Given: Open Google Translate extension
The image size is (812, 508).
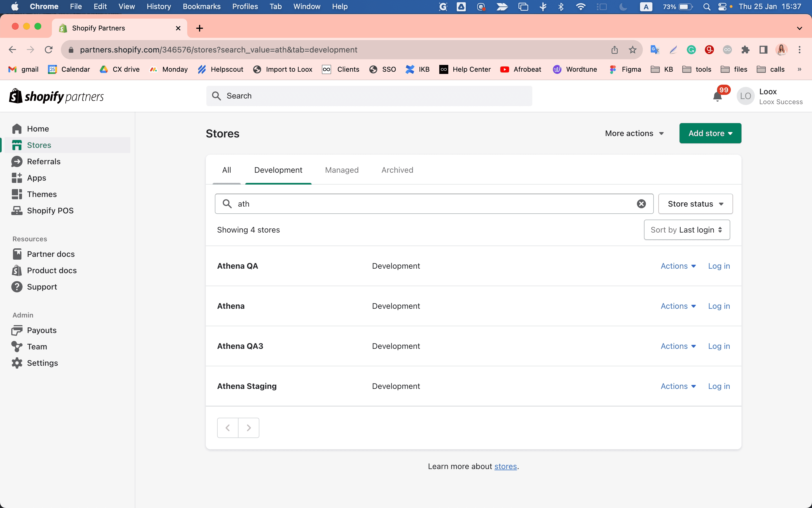Looking at the screenshot, I should click(x=655, y=50).
